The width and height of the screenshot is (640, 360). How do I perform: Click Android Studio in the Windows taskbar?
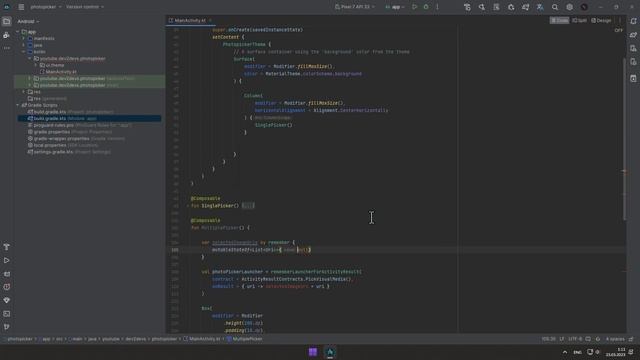(x=330, y=352)
